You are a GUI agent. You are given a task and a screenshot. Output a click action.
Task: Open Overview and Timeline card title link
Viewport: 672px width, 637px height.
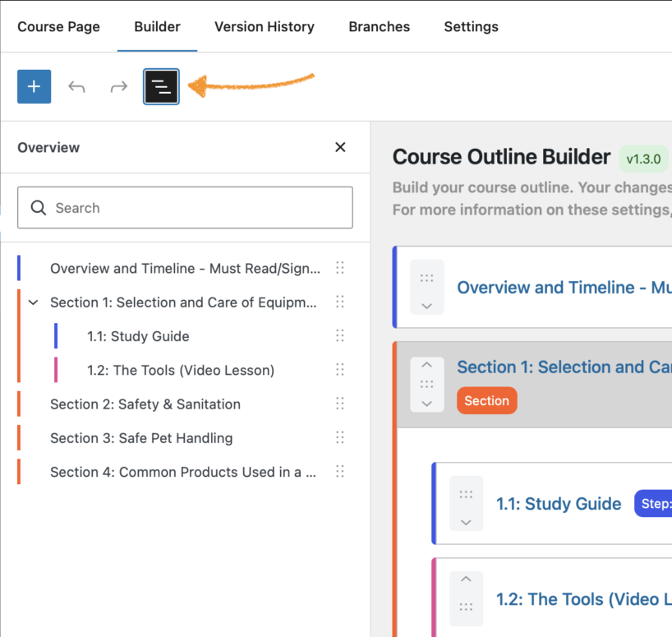pyautogui.click(x=564, y=287)
